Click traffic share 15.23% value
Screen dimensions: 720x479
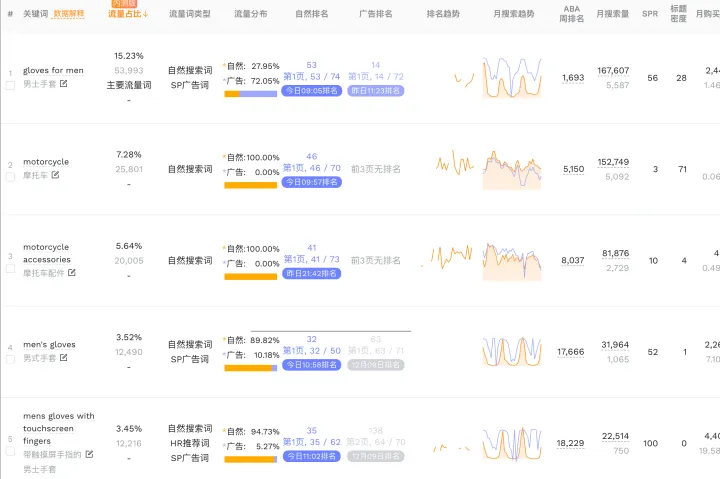(x=129, y=56)
